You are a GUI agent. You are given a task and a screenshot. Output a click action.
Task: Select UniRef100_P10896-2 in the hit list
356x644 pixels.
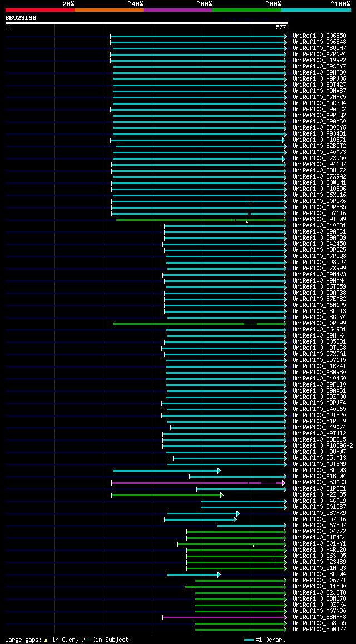click(323, 446)
